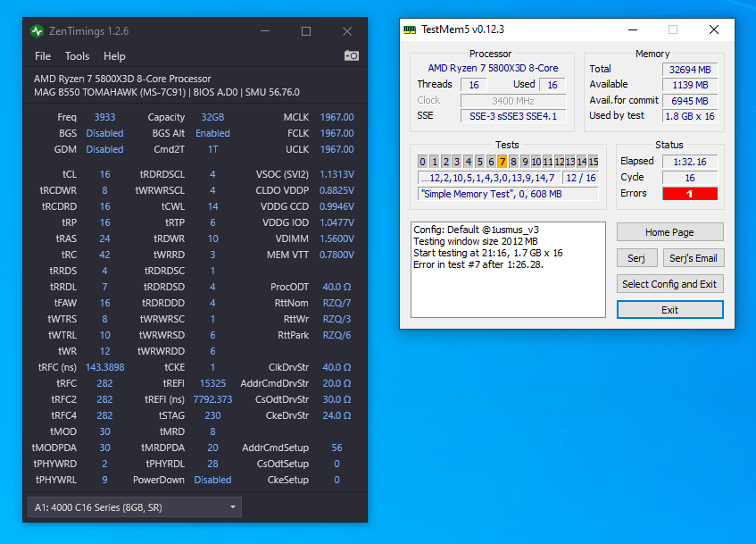The height and width of the screenshot is (544, 756).
Task: Click the tRFC (ns) value 143.3898
Action: [x=104, y=367]
